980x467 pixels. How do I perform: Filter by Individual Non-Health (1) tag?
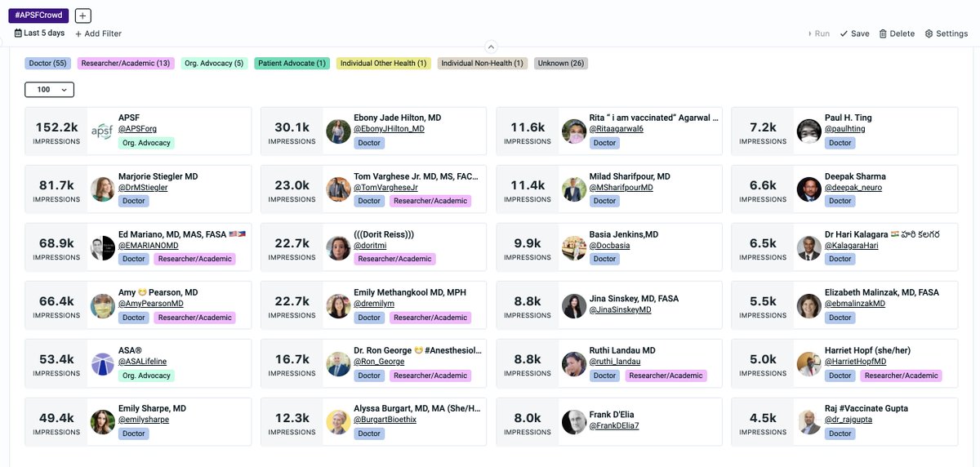click(x=482, y=63)
